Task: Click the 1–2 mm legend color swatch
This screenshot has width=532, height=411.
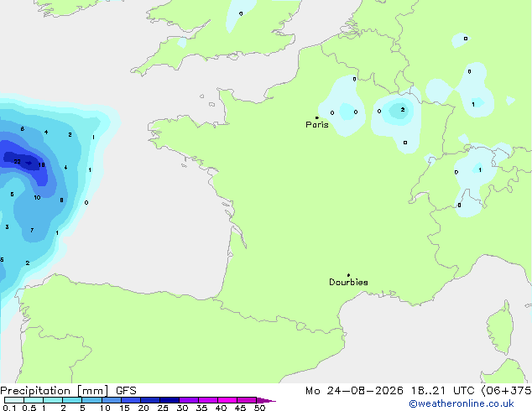Action: click(x=53, y=400)
